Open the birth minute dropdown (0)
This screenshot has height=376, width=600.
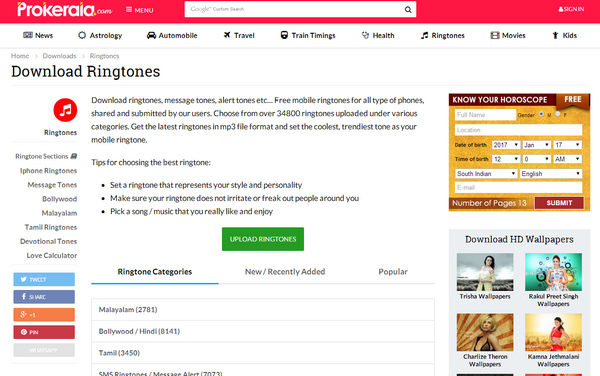click(536, 159)
